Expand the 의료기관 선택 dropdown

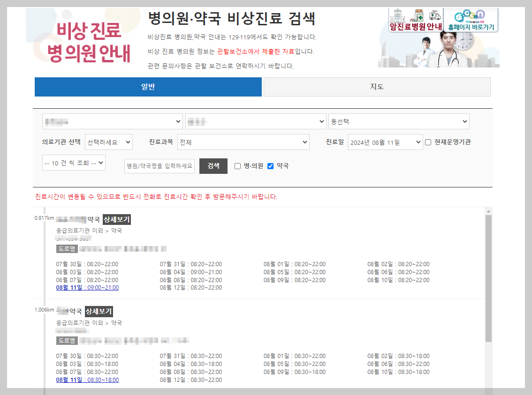[108, 142]
